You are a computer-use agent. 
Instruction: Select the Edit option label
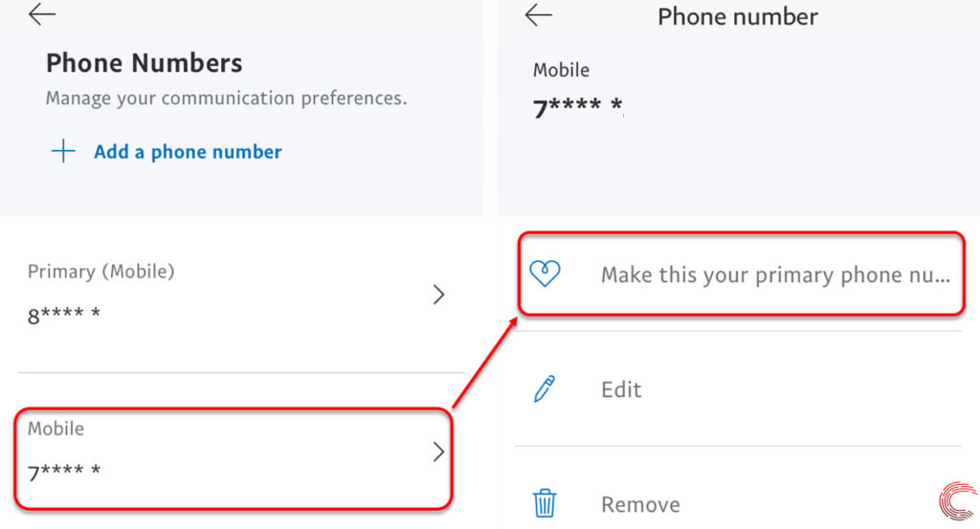pos(621,389)
